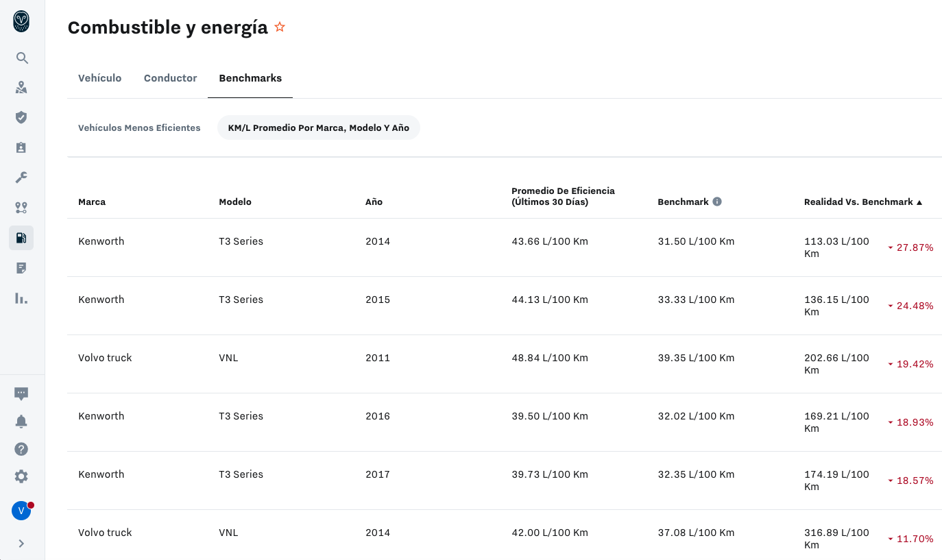This screenshot has height=560, width=942.
Task: Select Vehículos Menos Eficientes view
Action: coord(139,128)
